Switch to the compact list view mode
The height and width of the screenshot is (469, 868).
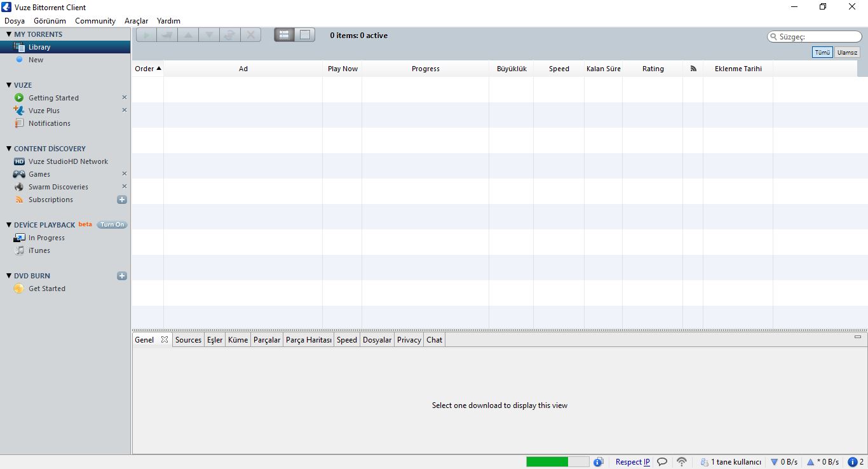click(305, 35)
